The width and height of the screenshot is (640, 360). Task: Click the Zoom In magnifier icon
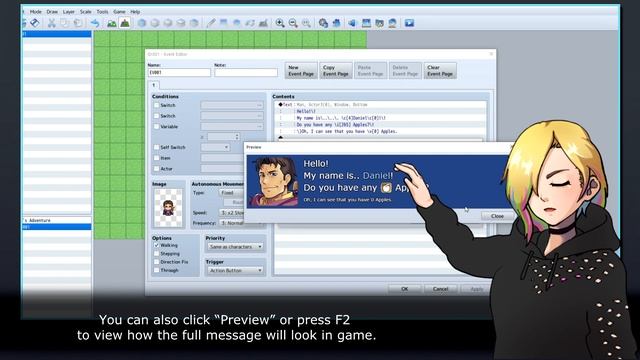pos(280,23)
